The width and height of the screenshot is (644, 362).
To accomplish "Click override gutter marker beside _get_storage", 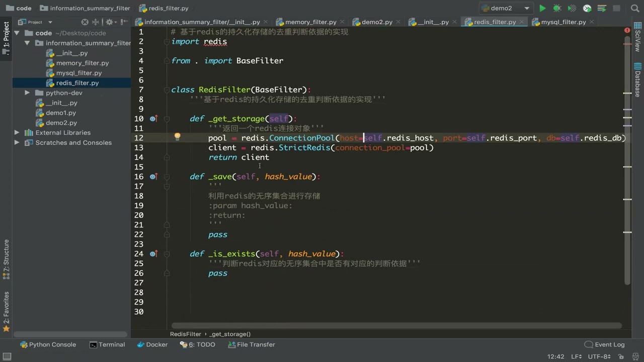I will point(153,119).
